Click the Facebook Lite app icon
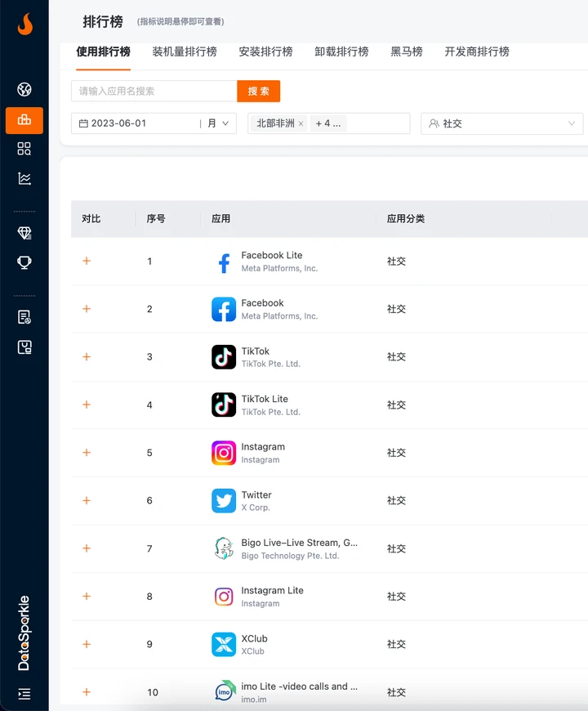The height and width of the screenshot is (711, 588). (224, 262)
